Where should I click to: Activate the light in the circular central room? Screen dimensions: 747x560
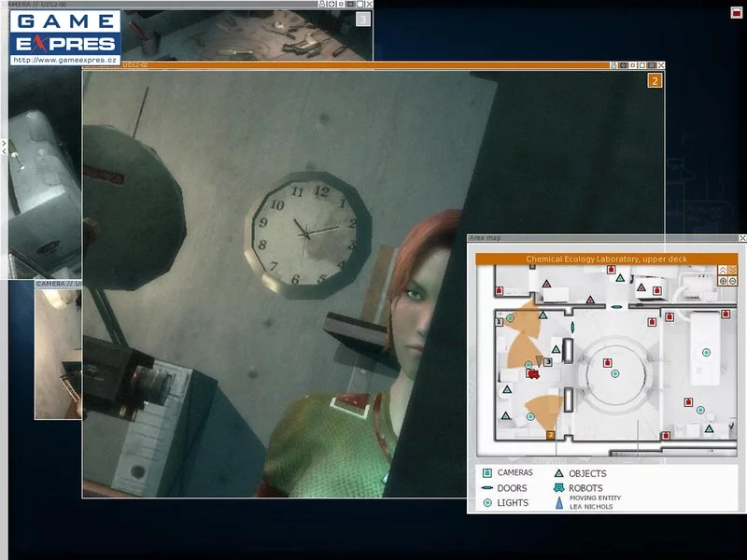[x=614, y=373]
